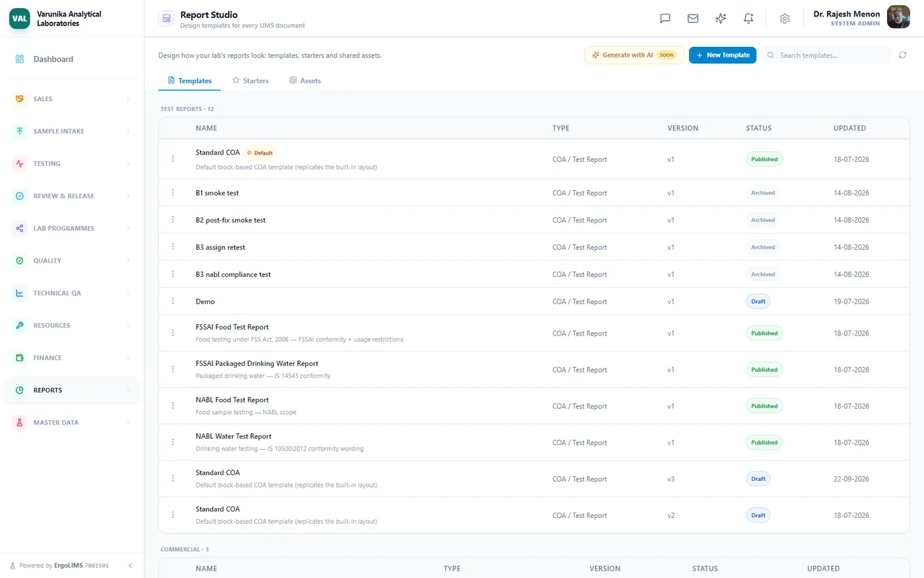Click the New Template button
924x578 pixels.
tap(723, 55)
